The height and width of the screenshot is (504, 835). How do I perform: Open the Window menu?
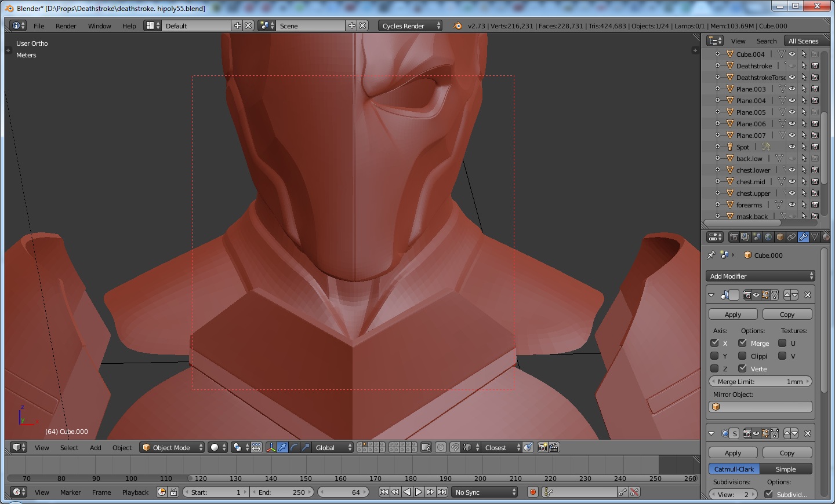100,26
